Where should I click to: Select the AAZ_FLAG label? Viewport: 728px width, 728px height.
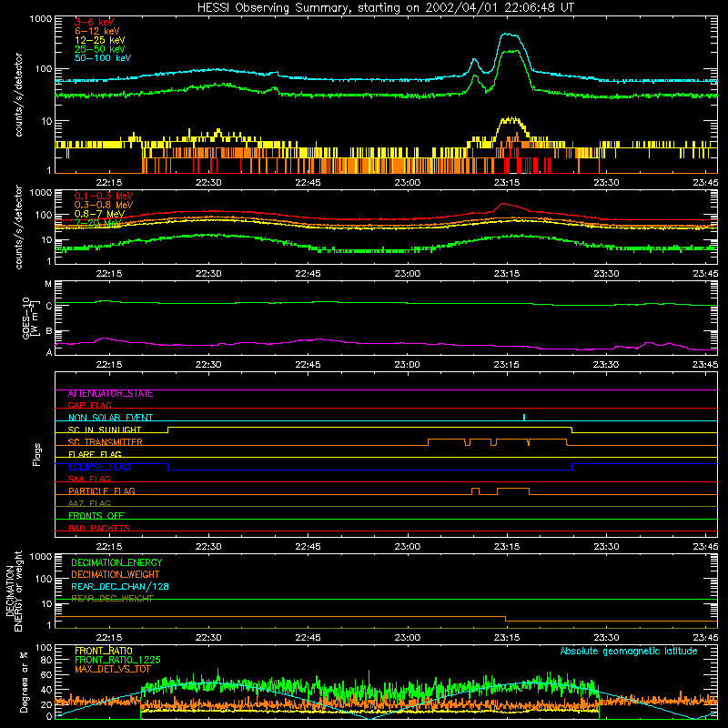pyautogui.click(x=89, y=503)
